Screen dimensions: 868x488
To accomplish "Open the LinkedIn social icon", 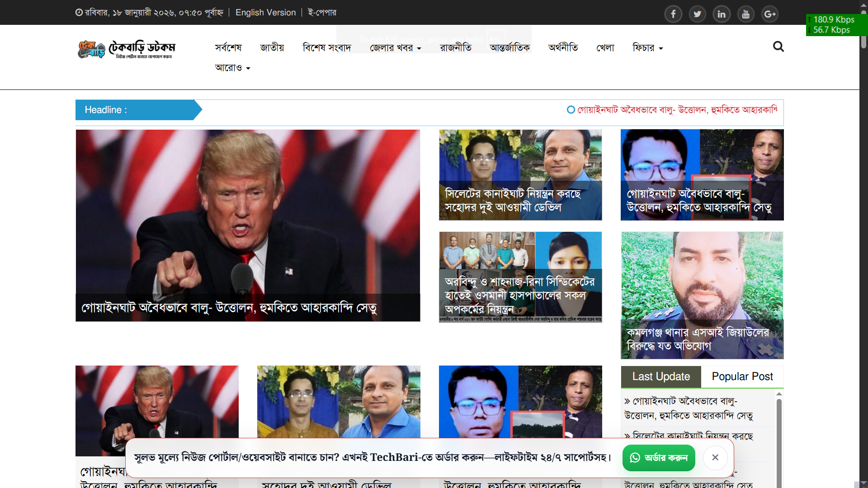I will (x=722, y=14).
